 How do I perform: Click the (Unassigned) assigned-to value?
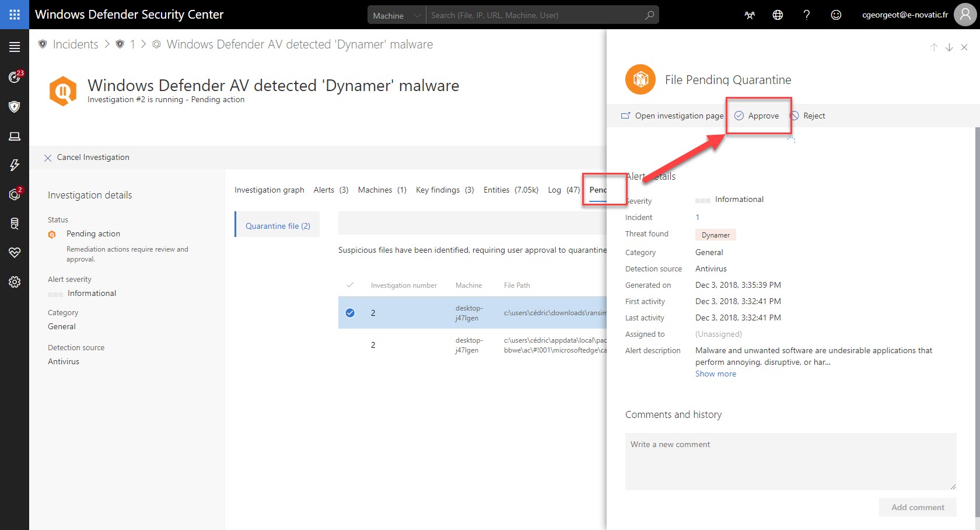(x=719, y=334)
